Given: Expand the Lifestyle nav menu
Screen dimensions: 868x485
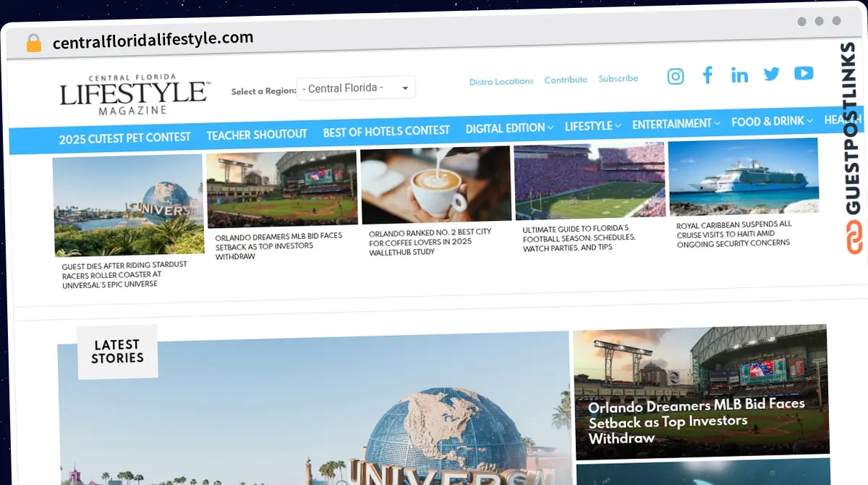Looking at the screenshot, I should point(592,126).
